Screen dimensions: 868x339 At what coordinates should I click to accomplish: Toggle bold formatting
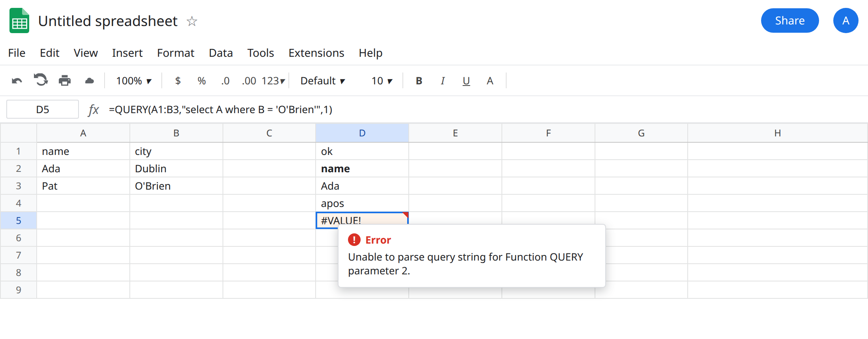click(419, 81)
